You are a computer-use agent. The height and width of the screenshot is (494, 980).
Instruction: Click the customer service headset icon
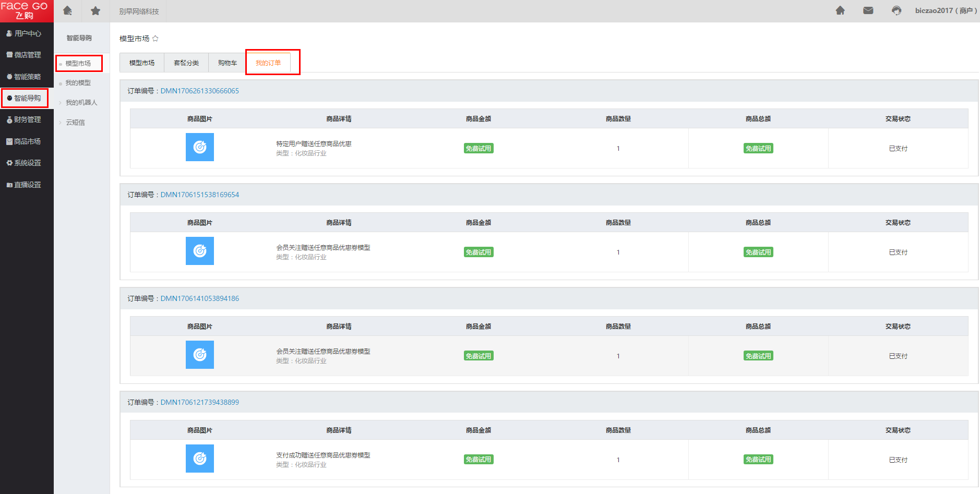896,10
